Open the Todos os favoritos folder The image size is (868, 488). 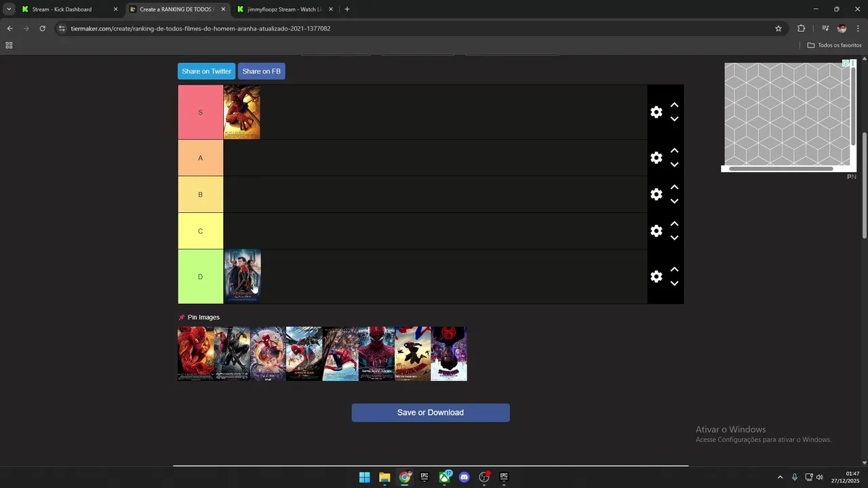pos(834,45)
